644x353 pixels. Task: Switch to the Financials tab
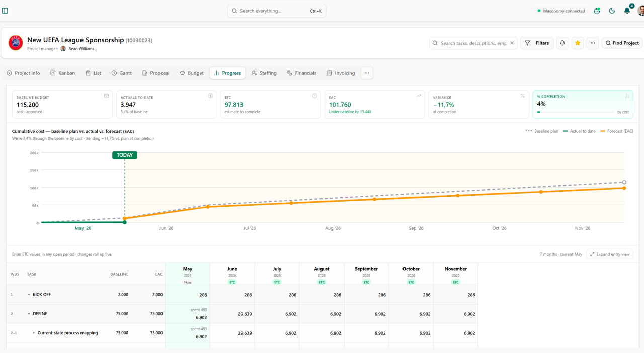pos(302,73)
